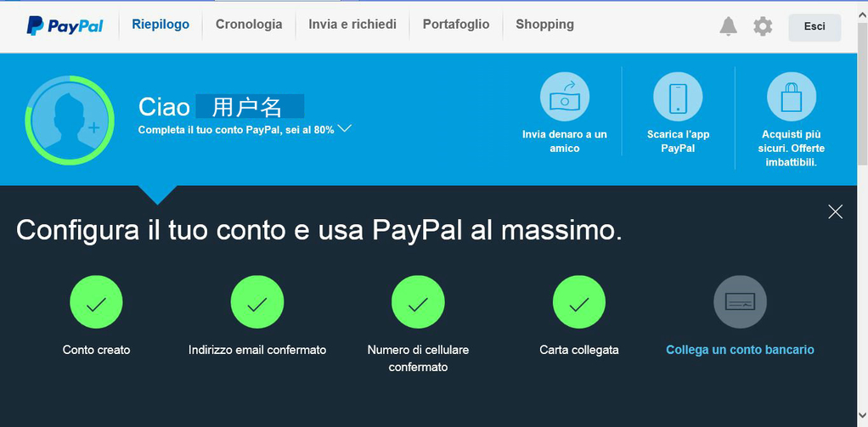Open the settings gear icon
868x427 pixels.
(763, 26)
